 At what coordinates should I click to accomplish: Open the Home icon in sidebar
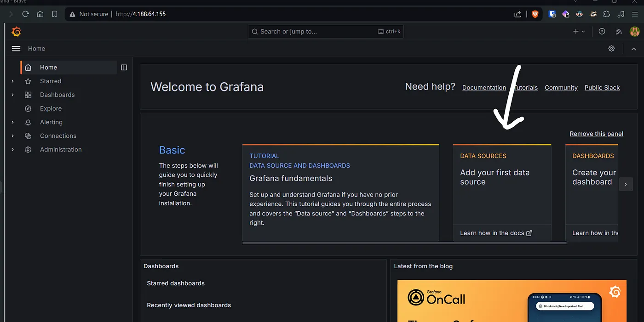(28, 68)
